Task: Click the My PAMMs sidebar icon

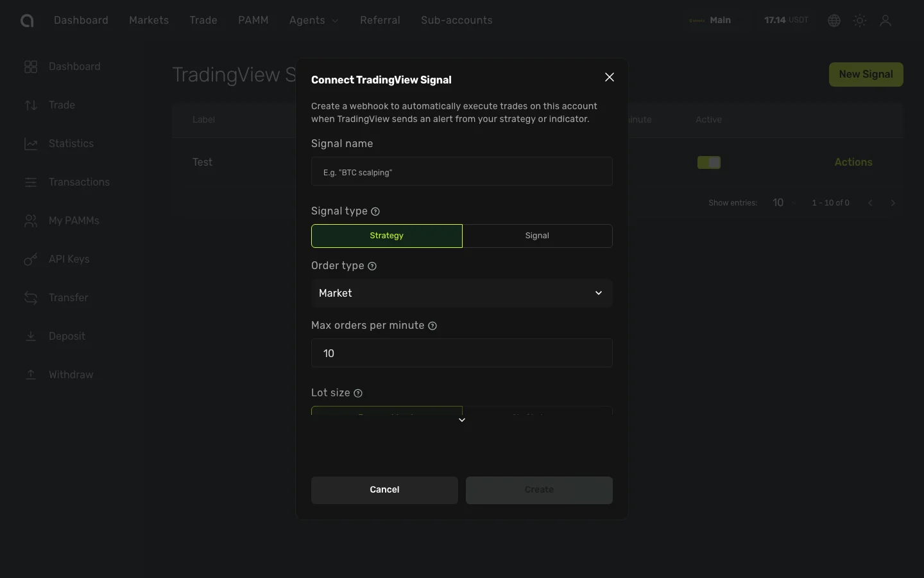Action: (x=31, y=221)
